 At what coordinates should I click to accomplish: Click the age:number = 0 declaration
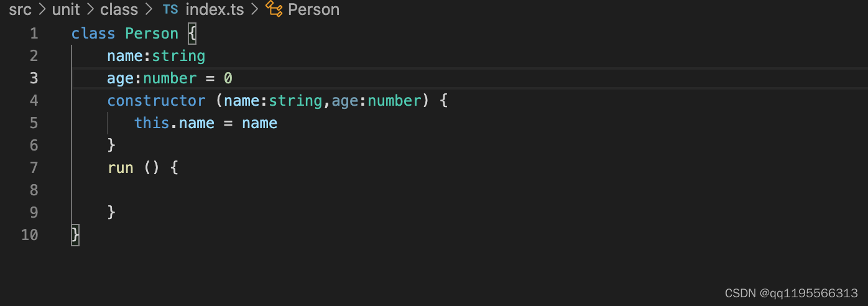pyautogui.click(x=170, y=78)
